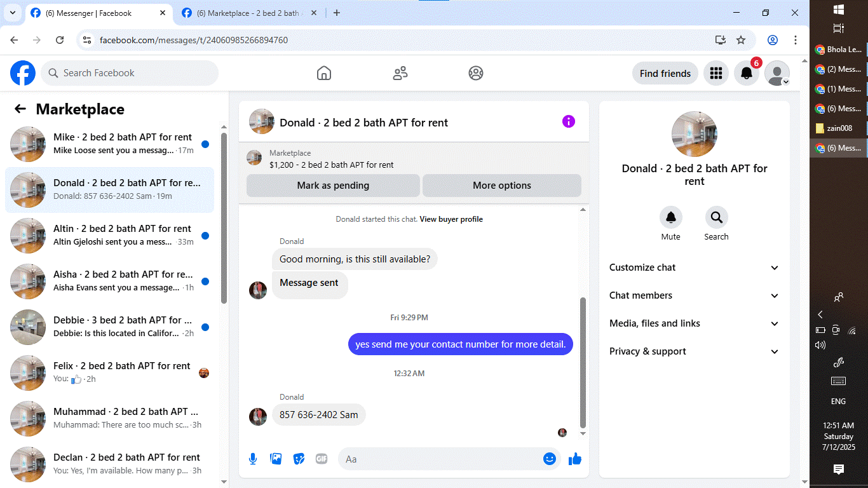Open the Bhola Le... taskbar window

click(838, 50)
